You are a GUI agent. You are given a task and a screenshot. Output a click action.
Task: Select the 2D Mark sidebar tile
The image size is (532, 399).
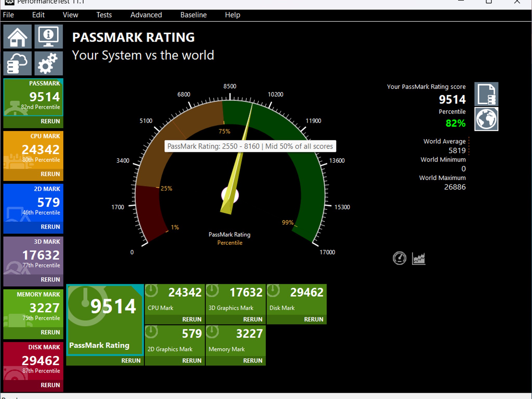(33, 203)
